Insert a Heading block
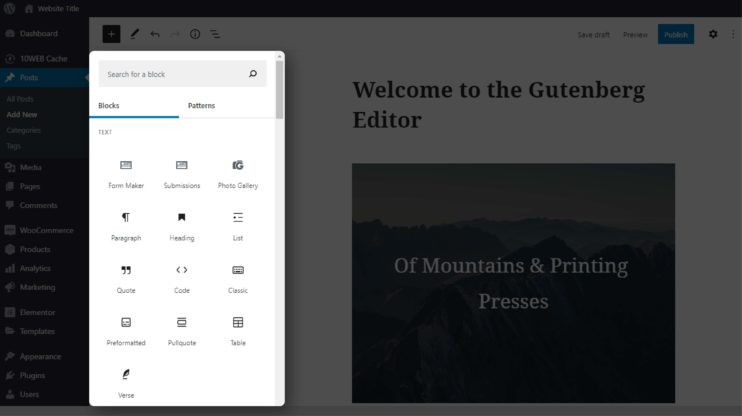 (x=182, y=226)
